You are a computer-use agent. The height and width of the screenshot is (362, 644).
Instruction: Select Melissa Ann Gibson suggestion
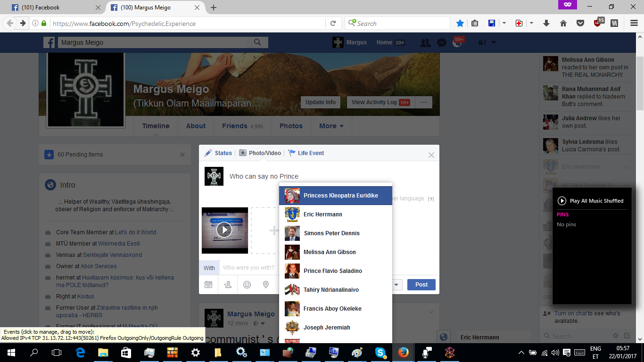tap(336, 252)
